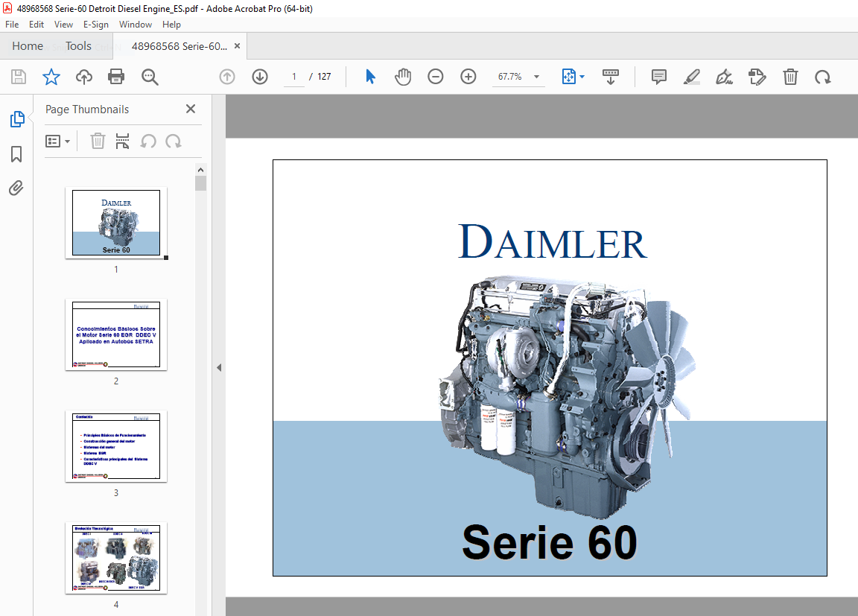This screenshot has height=616, width=858.
Task: Zoom in with the plus icon
Action: point(468,77)
